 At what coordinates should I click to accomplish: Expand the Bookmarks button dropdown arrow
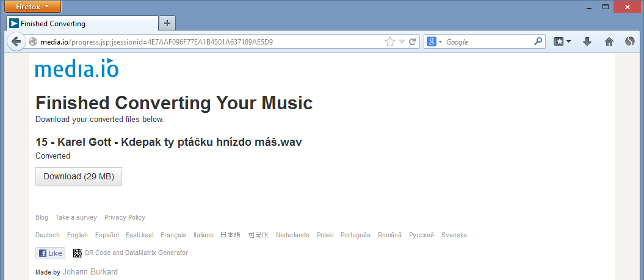point(568,41)
